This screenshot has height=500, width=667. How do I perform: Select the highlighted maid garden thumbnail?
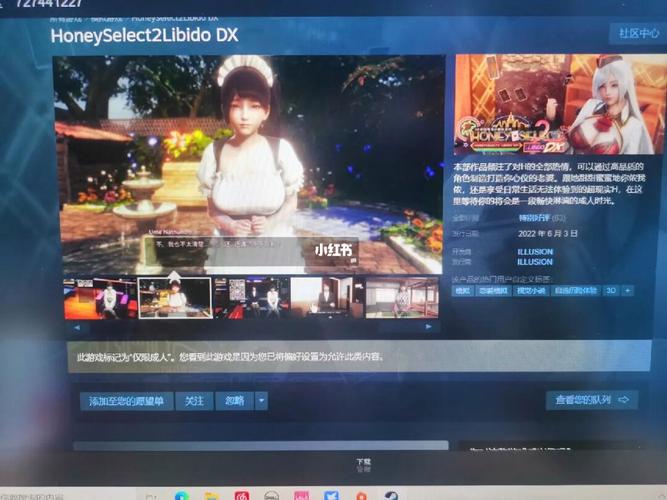pos(175,298)
